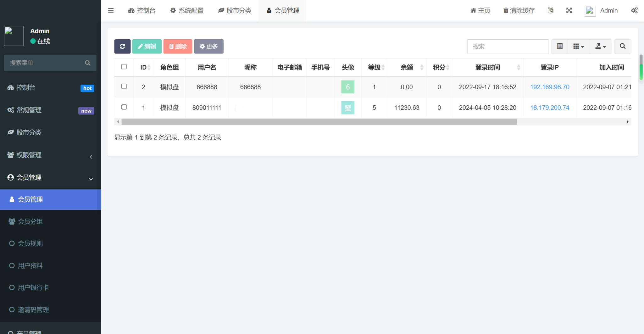Click the refresh table button
Screen dimensions: 644x334
point(122,47)
